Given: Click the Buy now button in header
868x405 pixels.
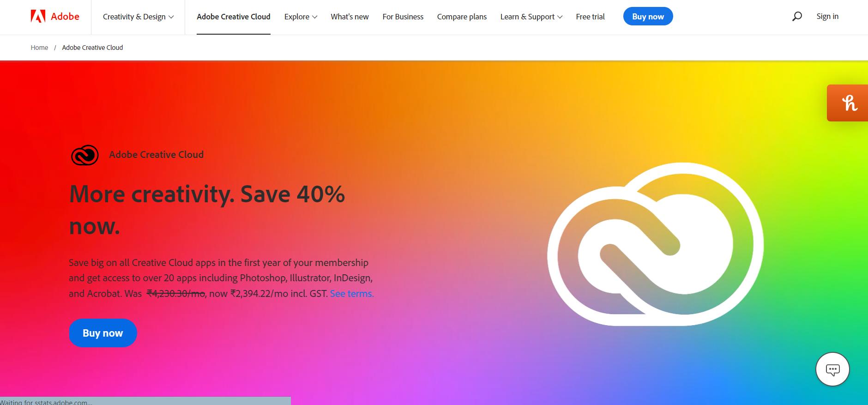Looking at the screenshot, I should tap(648, 17).
